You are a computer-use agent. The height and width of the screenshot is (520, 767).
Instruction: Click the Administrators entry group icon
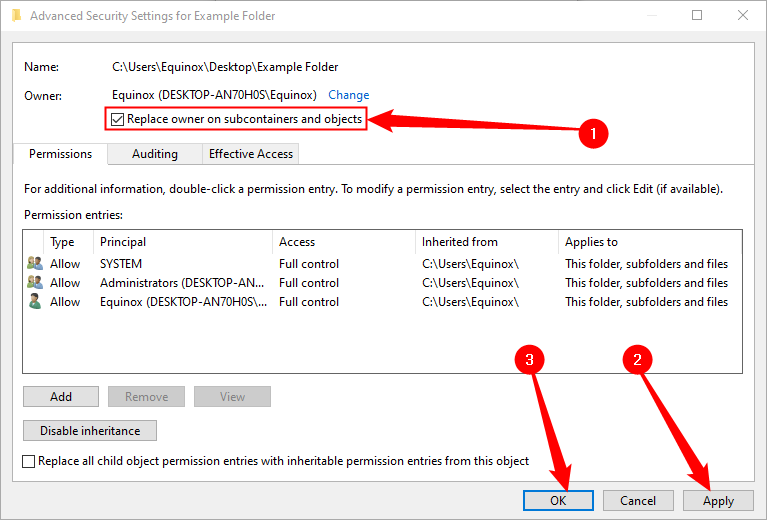pyautogui.click(x=35, y=283)
